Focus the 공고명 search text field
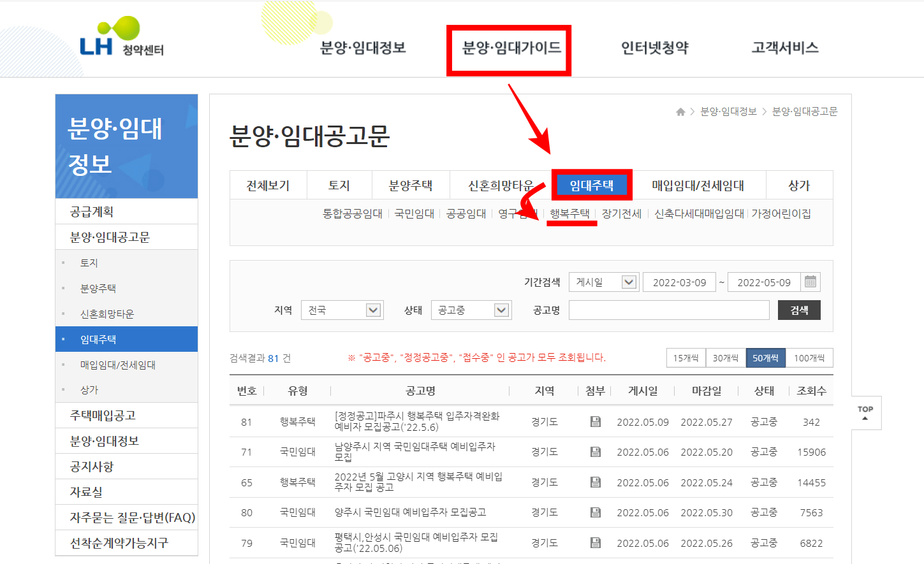This screenshot has width=924, height=564. (669, 310)
